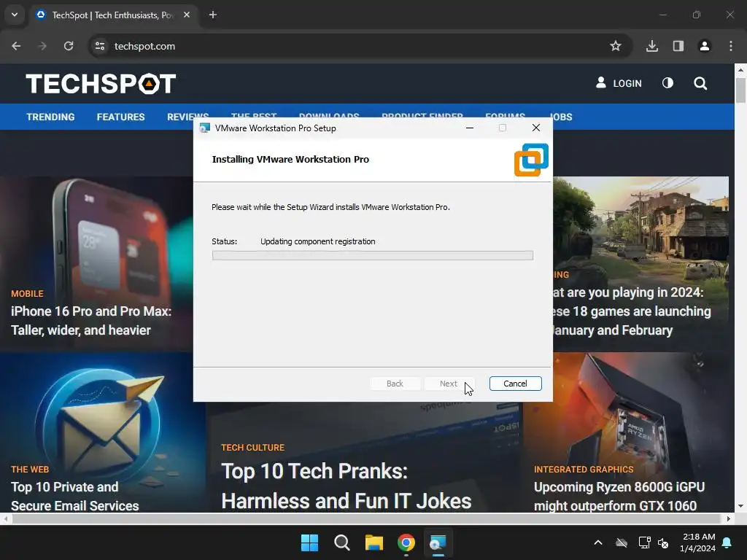Click the JOBS nav item
Screen dimensions: 747x560
(x=561, y=117)
